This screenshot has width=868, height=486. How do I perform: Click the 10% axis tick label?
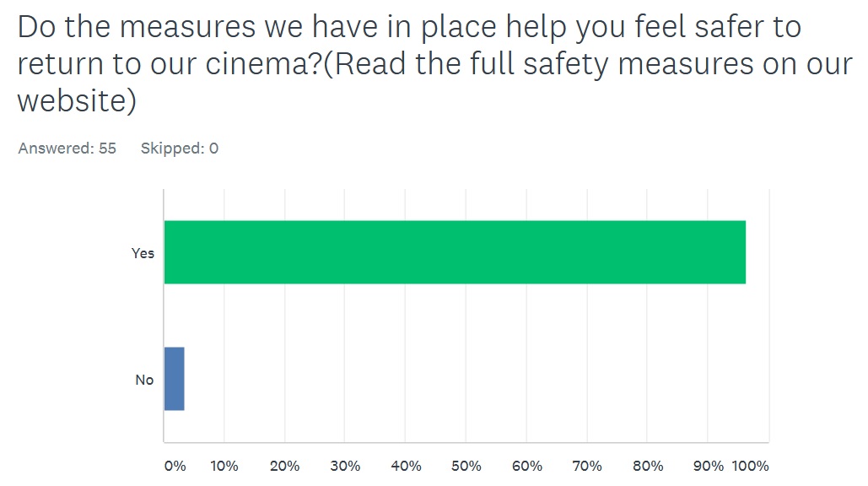224,466
